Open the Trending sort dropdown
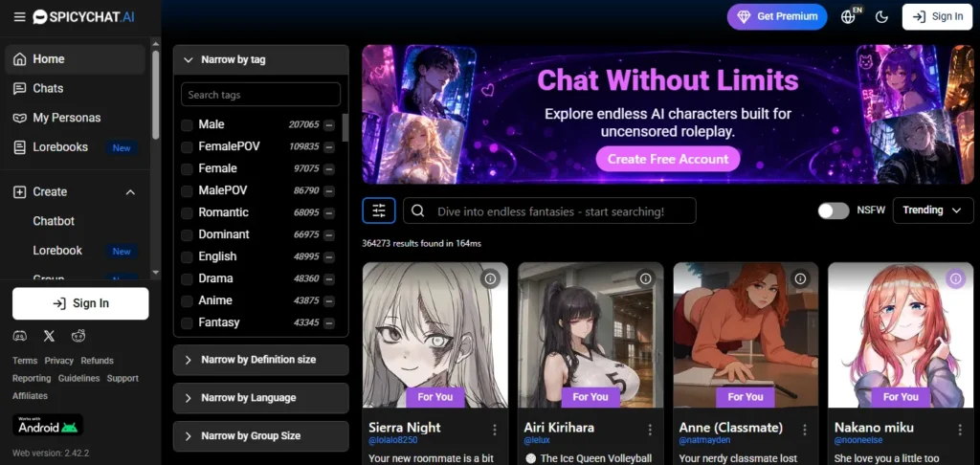Image resolution: width=980 pixels, height=465 pixels. [x=933, y=210]
